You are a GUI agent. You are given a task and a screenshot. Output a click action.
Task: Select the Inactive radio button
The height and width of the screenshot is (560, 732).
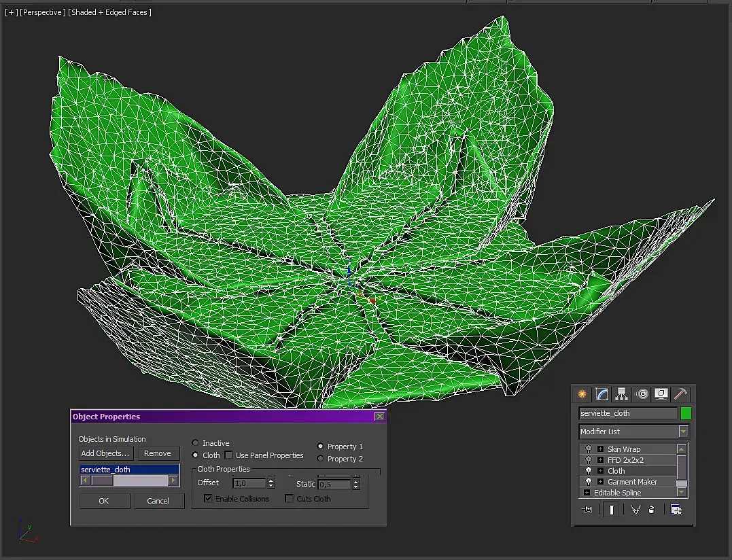196,443
